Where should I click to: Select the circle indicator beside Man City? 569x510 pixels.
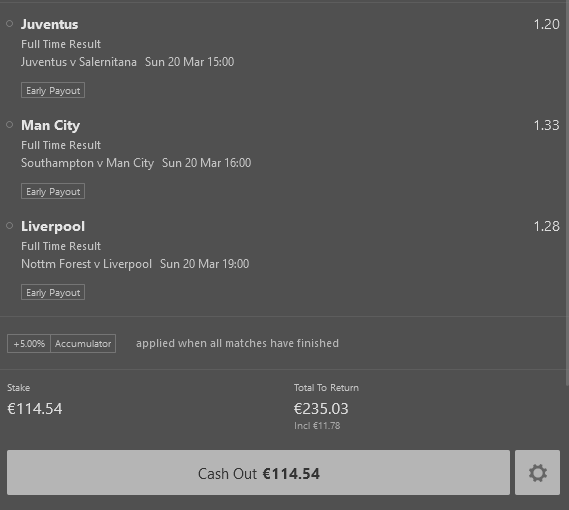10,125
